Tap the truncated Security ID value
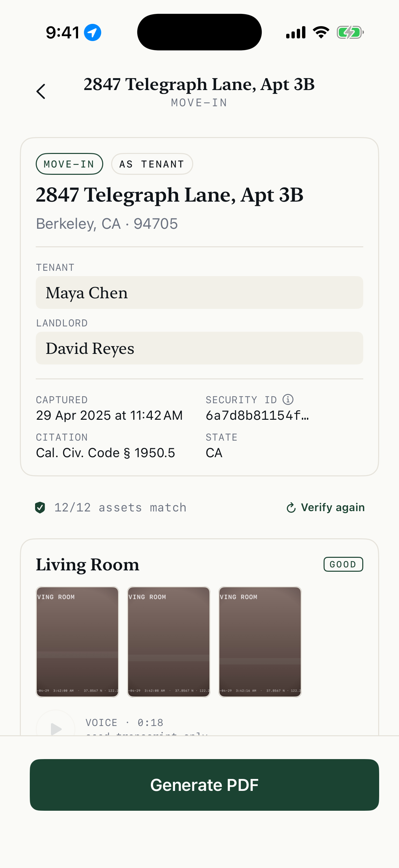Screen dimensions: 399x868 coord(257,415)
